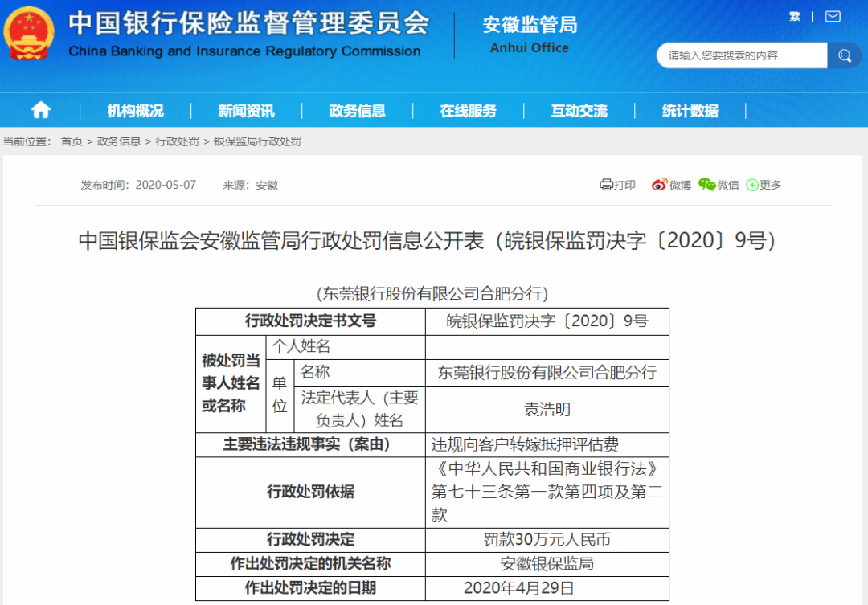Click cell 法定代表人（主要负责人）姓名
Screen dimensions: 868x605
click(360, 409)
